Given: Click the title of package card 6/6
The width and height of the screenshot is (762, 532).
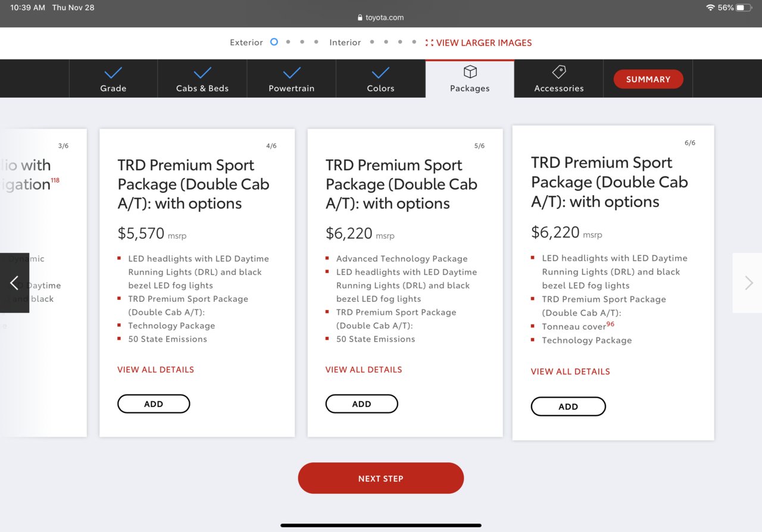Looking at the screenshot, I should [610, 182].
